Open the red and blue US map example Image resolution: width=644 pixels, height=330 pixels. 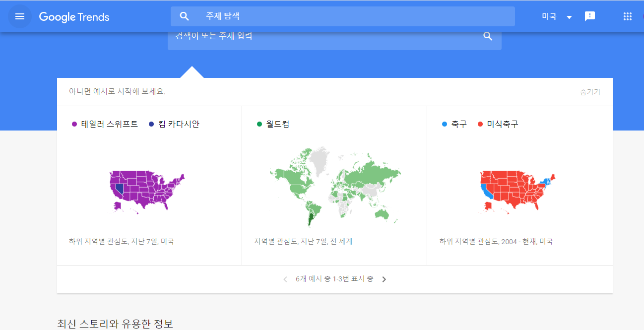(517, 193)
